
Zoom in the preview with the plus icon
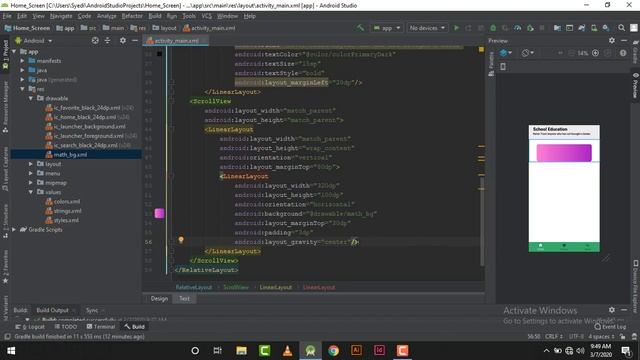coord(596,53)
